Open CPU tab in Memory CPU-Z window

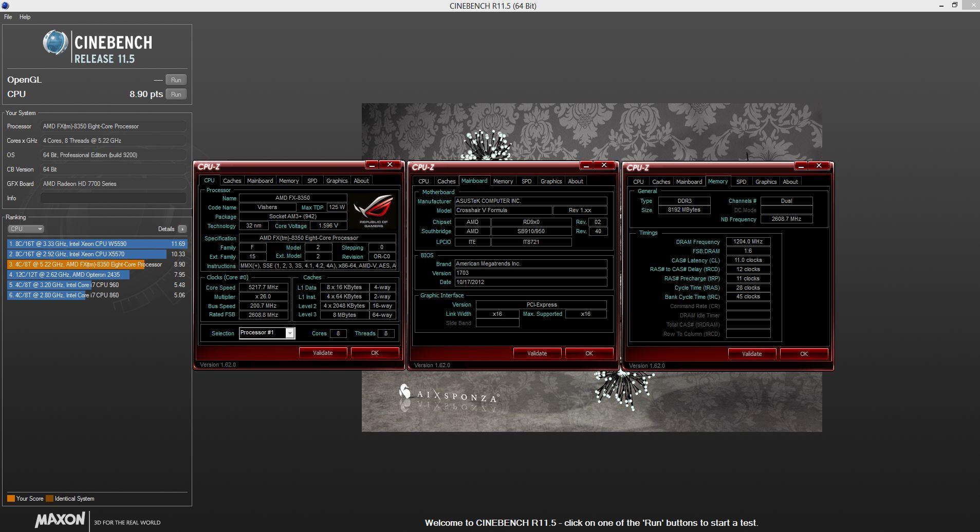pos(638,182)
